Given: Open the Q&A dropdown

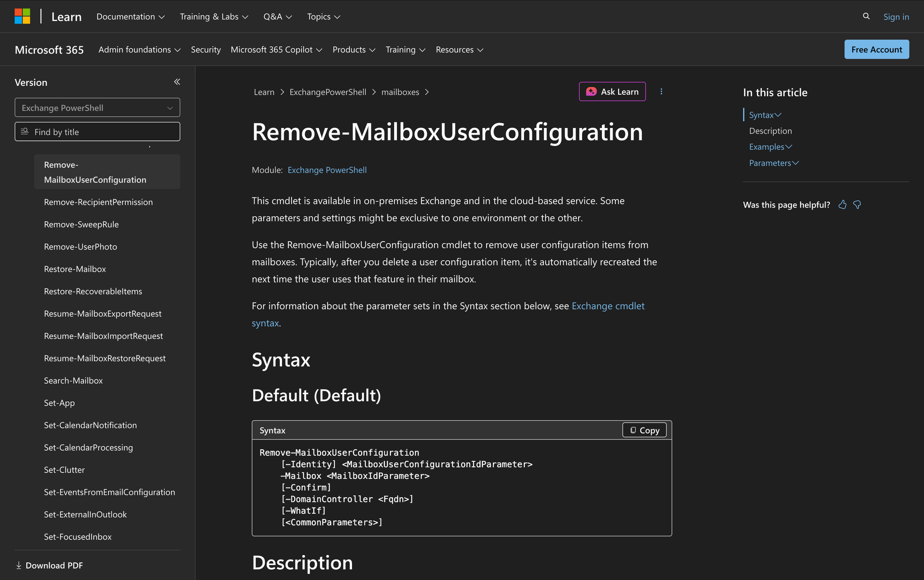Looking at the screenshot, I should coord(278,17).
